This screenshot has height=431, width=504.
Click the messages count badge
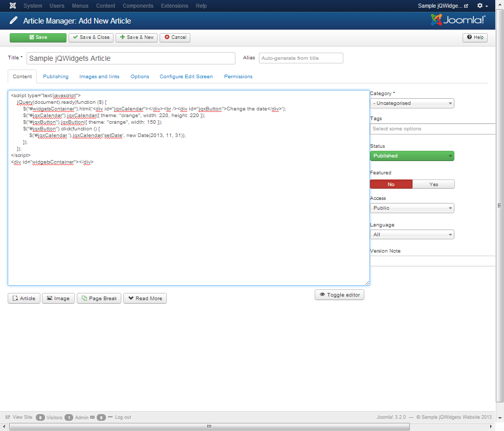[x=101, y=418]
